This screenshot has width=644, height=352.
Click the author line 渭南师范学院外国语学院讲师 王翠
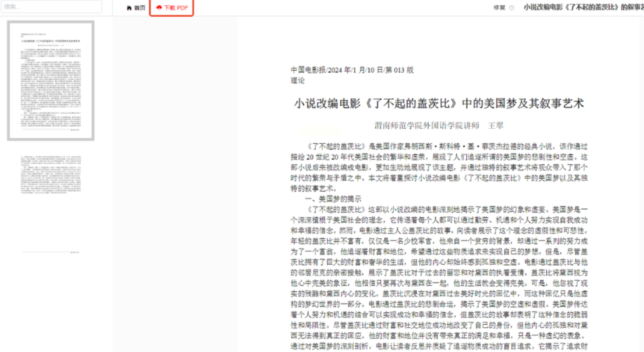(439, 126)
